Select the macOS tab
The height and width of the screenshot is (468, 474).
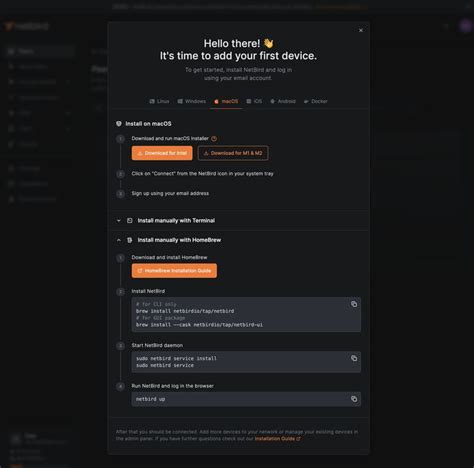pos(226,101)
